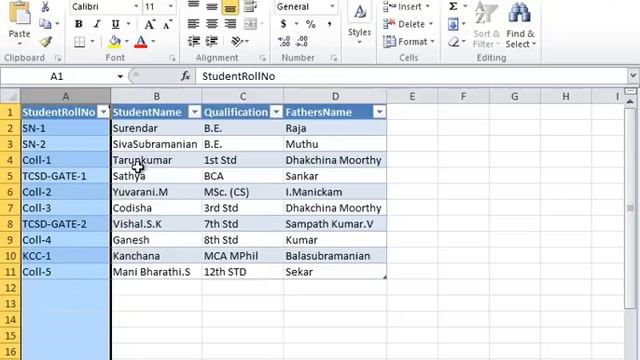Select row 5 header
This screenshot has height=360, width=640.
point(10,176)
